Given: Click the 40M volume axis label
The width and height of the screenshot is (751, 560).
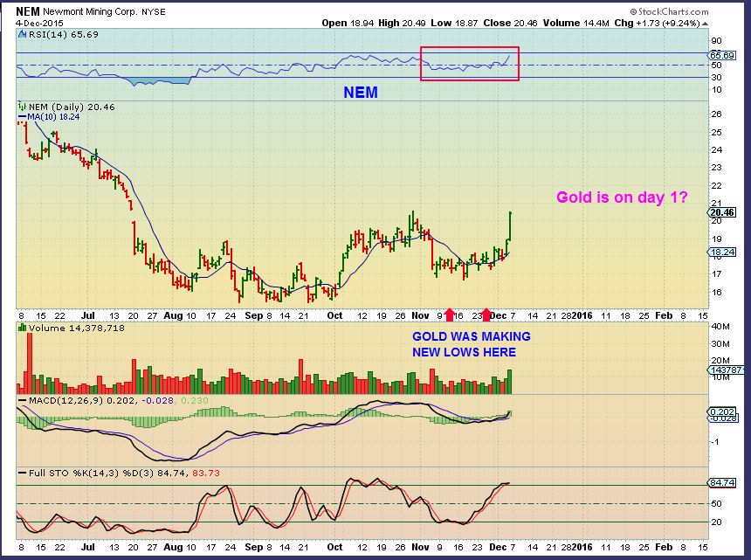Looking at the screenshot, I should [720, 327].
